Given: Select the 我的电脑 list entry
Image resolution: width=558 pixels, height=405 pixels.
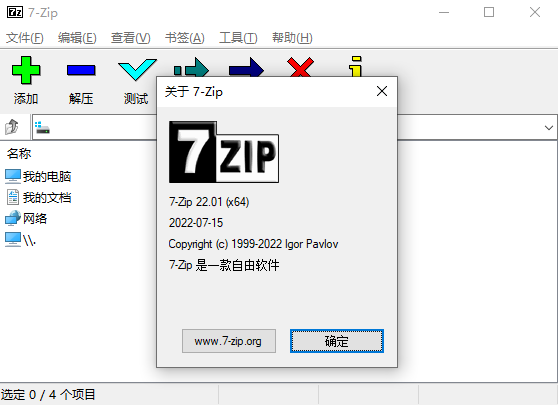Looking at the screenshot, I should pos(38,177).
